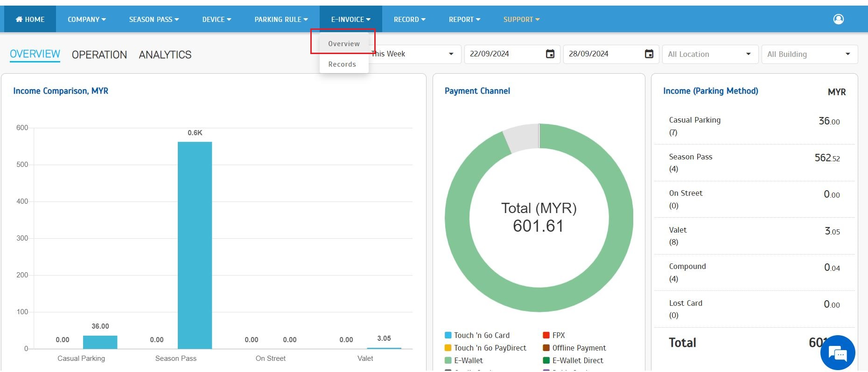Select Overview from E-Invoice menu
This screenshot has height=372, width=868.
click(344, 44)
